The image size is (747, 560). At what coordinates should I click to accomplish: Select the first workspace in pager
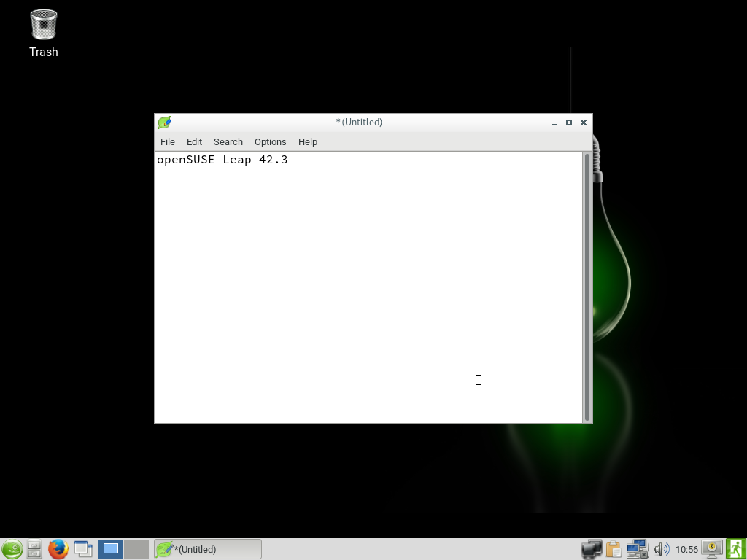111,549
